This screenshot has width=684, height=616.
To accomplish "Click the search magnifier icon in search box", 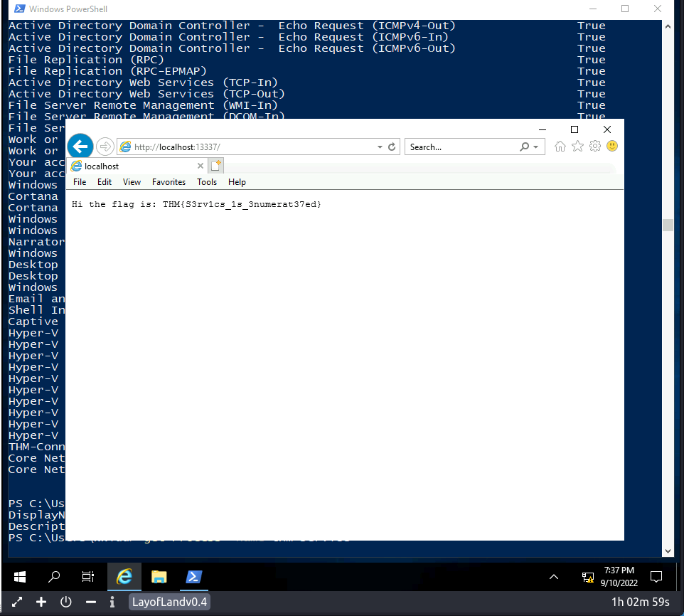I will pyautogui.click(x=525, y=147).
